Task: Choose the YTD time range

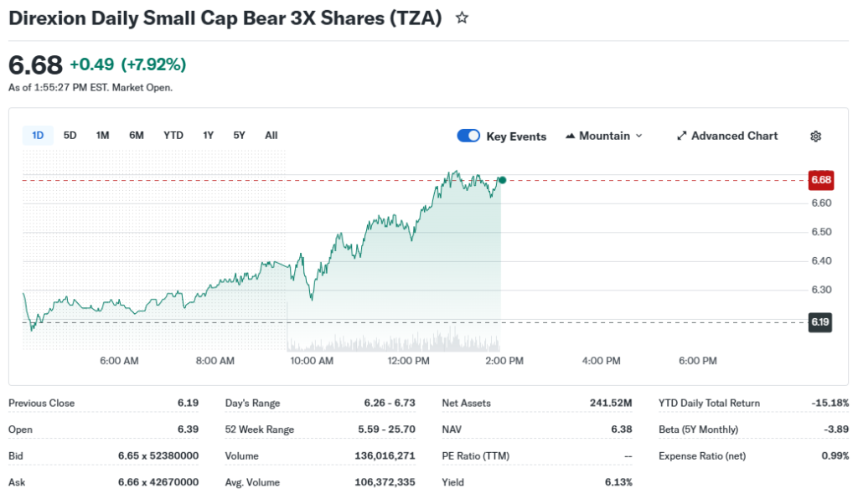Action: click(x=173, y=136)
